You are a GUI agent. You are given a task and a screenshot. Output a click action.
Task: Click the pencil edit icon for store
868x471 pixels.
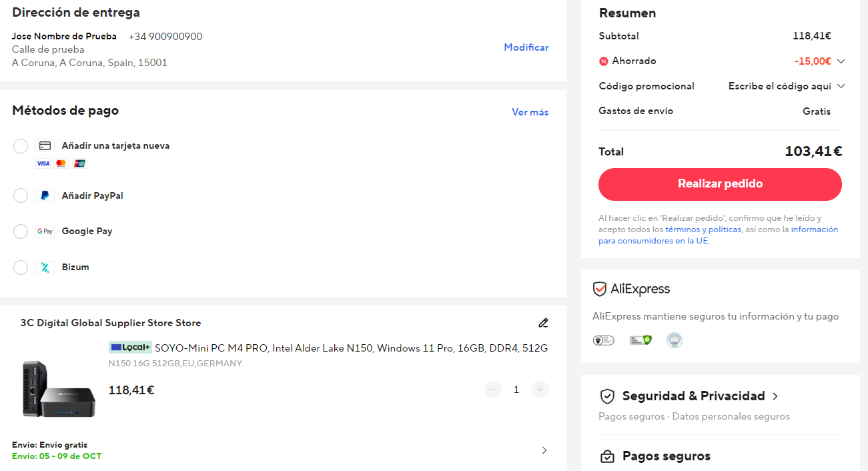(x=543, y=323)
